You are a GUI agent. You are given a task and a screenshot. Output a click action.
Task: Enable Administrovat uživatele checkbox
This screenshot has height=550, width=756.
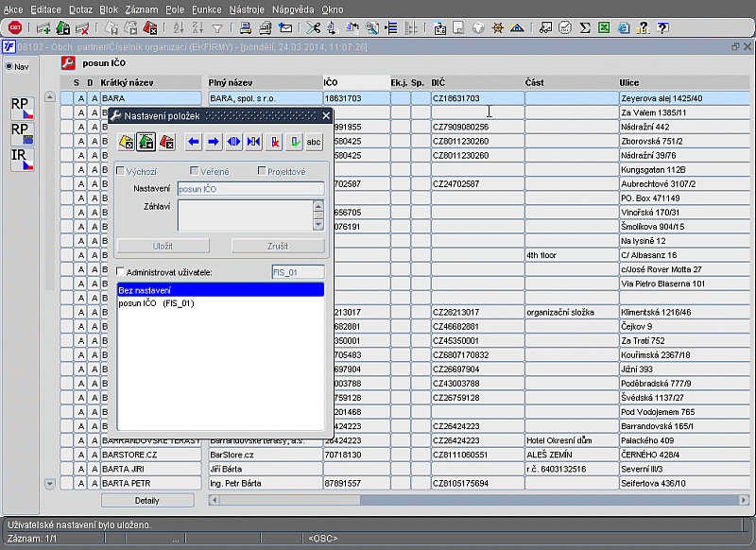pyautogui.click(x=121, y=271)
